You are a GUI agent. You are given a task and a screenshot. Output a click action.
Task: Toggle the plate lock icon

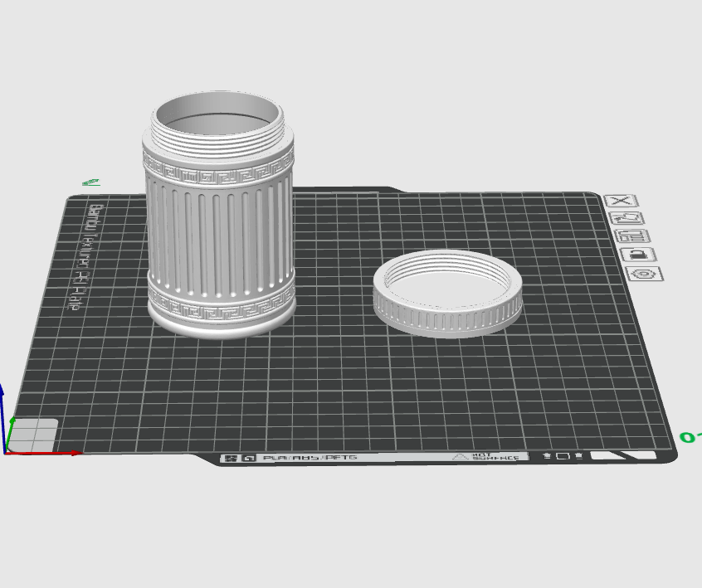(640, 255)
